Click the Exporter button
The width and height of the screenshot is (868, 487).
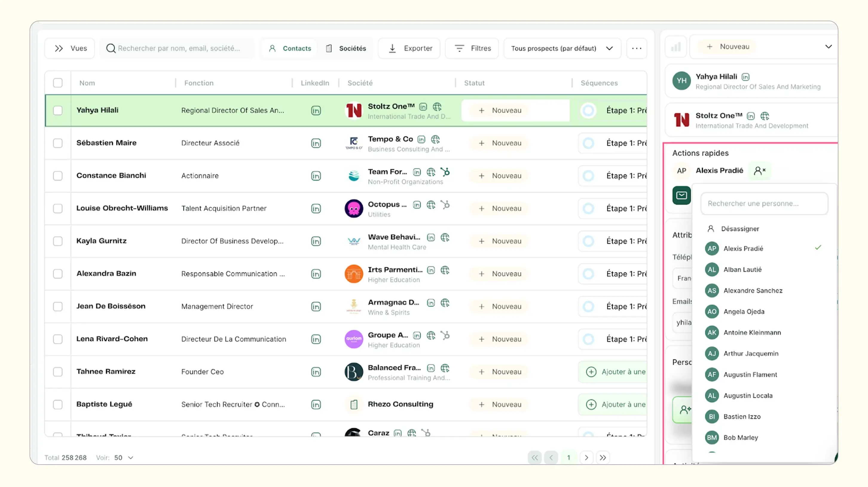tap(410, 48)
